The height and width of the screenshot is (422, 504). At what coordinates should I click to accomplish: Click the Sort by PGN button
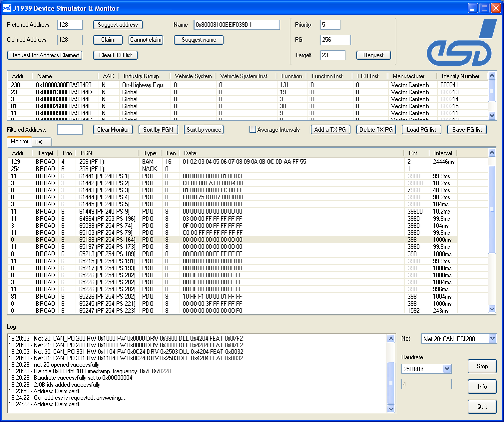coord(158,130)
